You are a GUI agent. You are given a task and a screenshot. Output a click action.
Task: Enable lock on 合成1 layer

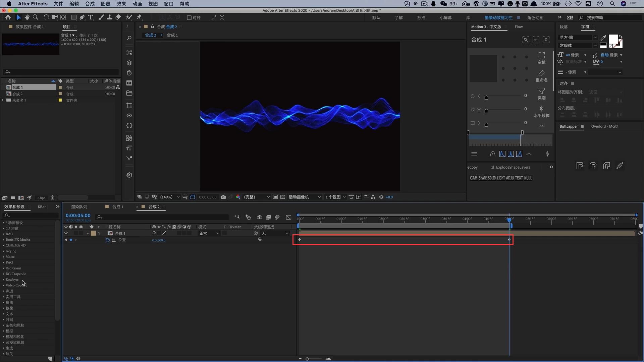(81, 233)
